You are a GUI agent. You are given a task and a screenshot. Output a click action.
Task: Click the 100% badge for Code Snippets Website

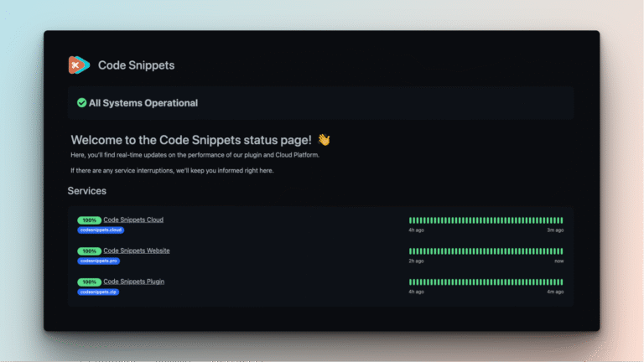coord(89,251)
